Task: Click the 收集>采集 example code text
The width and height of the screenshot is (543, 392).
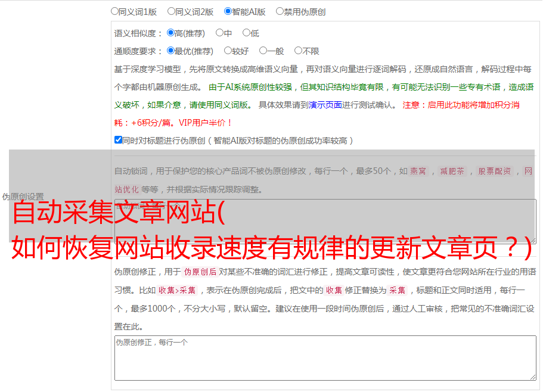Action: tap(177, 290)
